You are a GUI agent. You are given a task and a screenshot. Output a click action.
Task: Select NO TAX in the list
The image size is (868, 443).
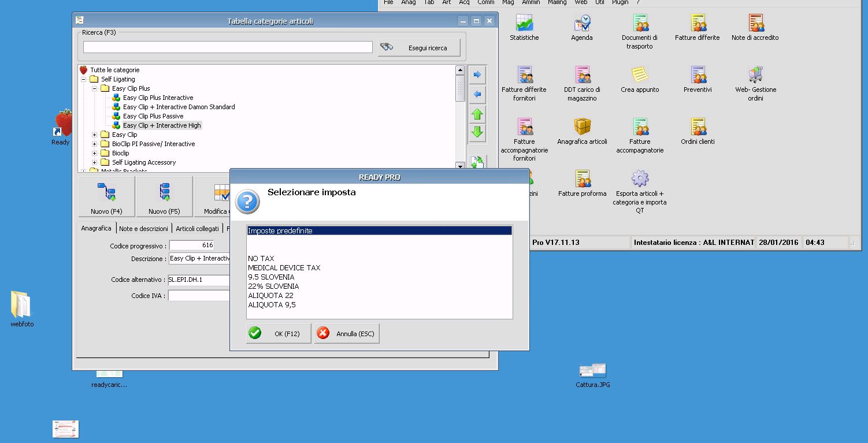(x=380, y=259)
